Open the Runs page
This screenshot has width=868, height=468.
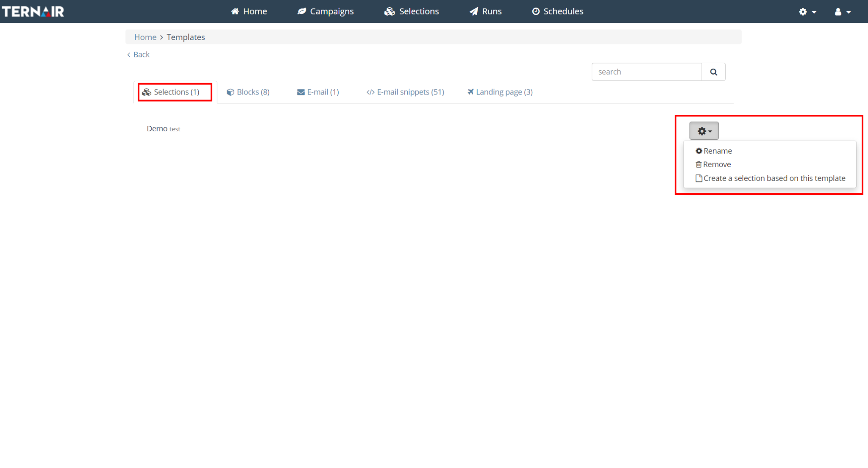pyautogui.click(x=486, y=11)
